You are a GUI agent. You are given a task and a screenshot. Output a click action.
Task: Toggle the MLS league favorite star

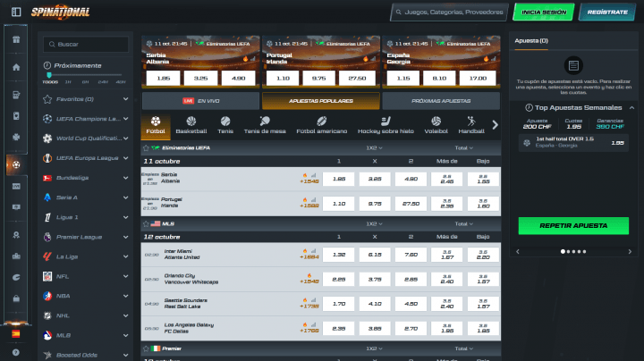tap(146, 223)
